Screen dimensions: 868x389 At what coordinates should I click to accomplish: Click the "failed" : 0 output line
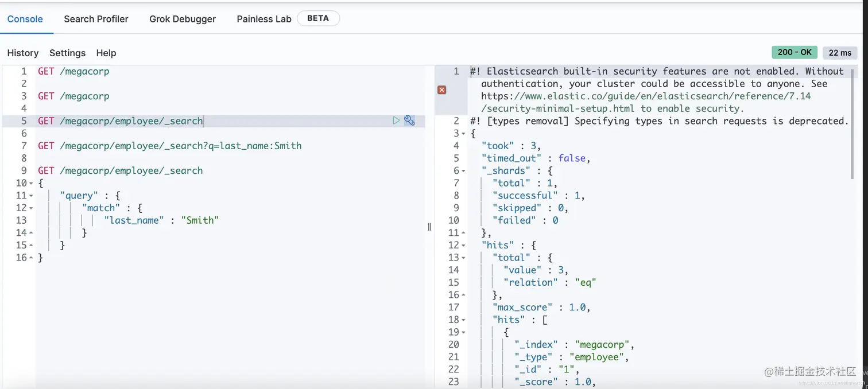click(x=525, y=220)
